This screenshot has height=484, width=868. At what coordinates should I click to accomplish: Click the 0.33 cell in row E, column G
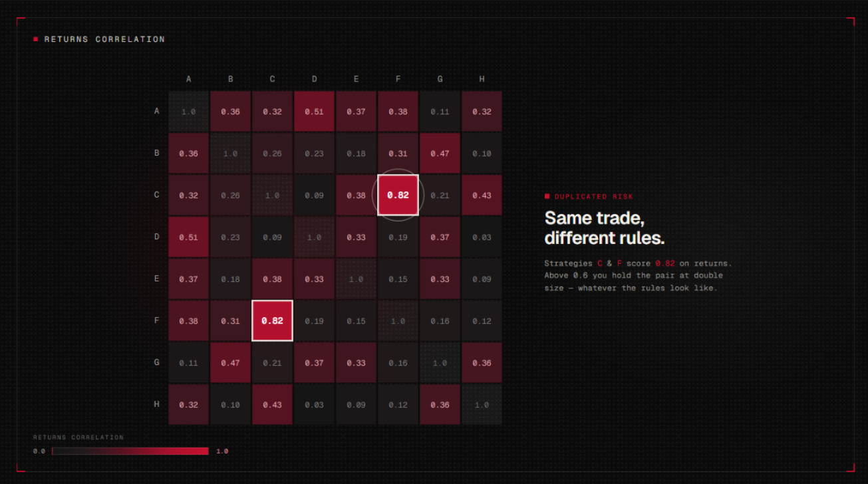[440, 279]
